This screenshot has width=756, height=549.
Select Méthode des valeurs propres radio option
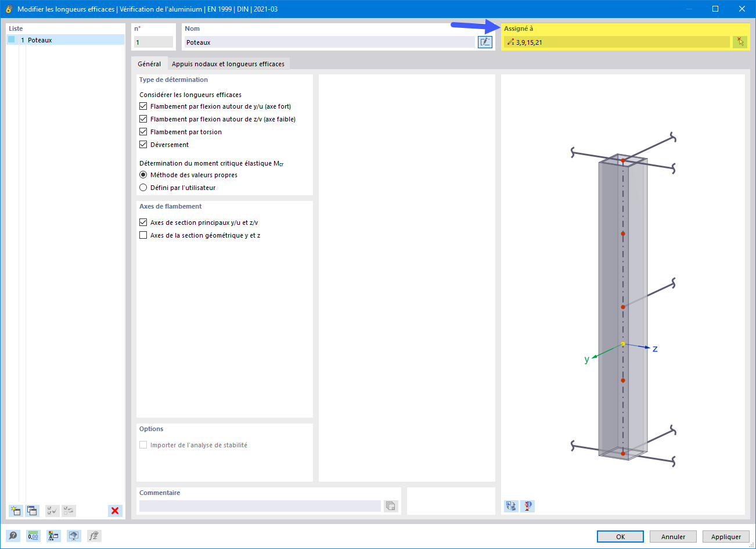[143, 175]
